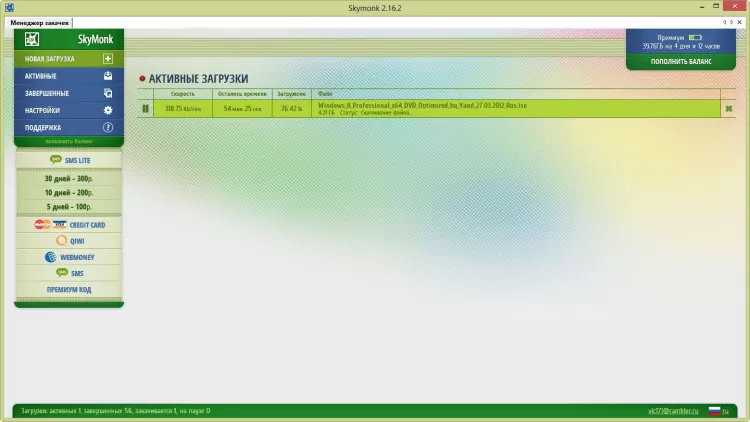Click the active downloads tray icon
The width and height of the screenshot is (750, 422).
point(108,76)
